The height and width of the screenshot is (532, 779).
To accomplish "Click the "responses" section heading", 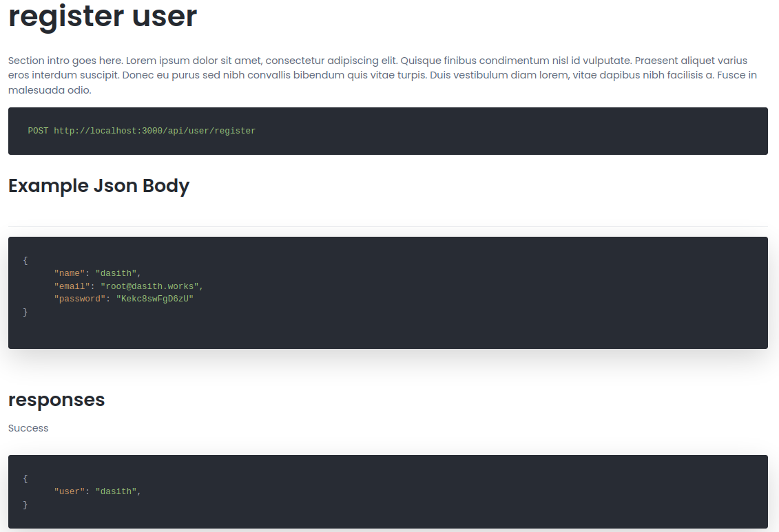I will pyautogui.click(x=56, y=400).
